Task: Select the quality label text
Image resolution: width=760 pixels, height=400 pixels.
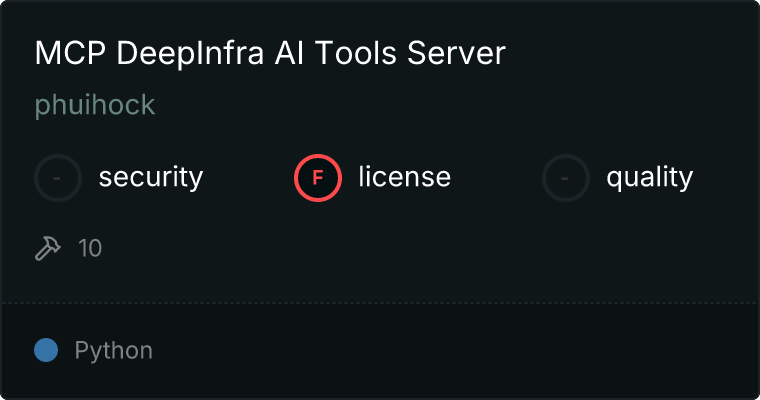Action: pos(649,178)
